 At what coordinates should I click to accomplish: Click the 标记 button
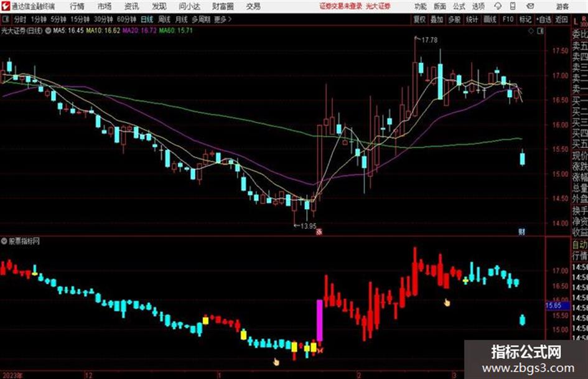[525, 19]
